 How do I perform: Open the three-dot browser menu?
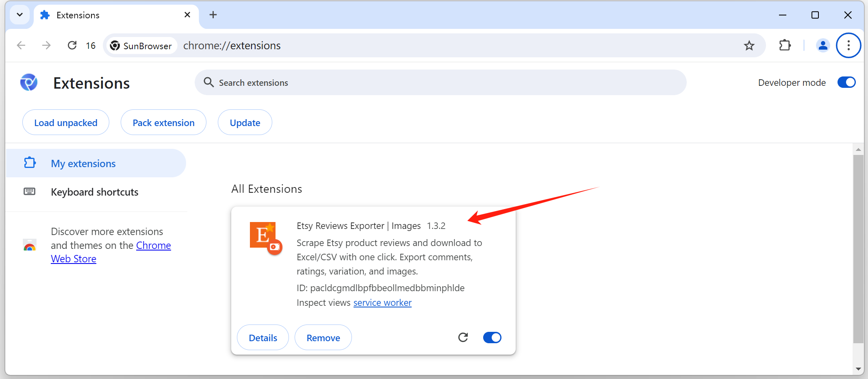pos(848,46)
